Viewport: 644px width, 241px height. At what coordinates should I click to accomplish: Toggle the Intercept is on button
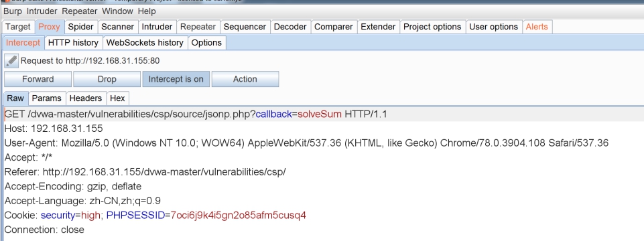coord(176,79)
